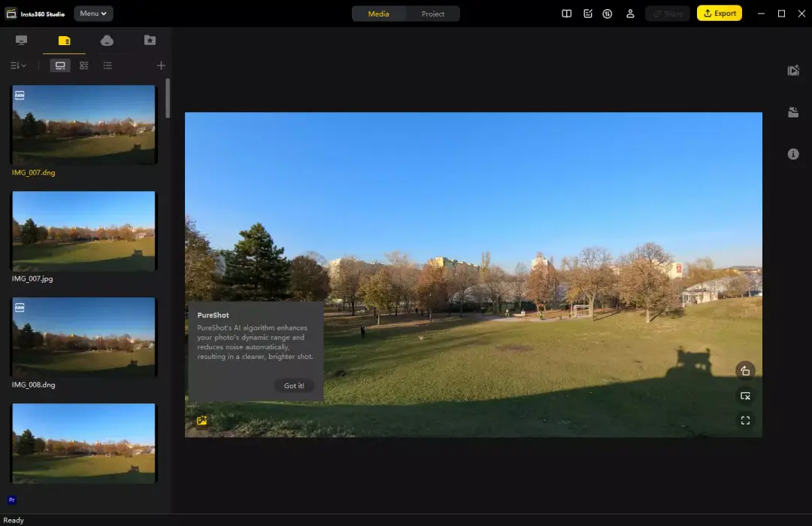Switch to large thumbnail view
This screenshot has width=812, height=526.
point(60,65)
